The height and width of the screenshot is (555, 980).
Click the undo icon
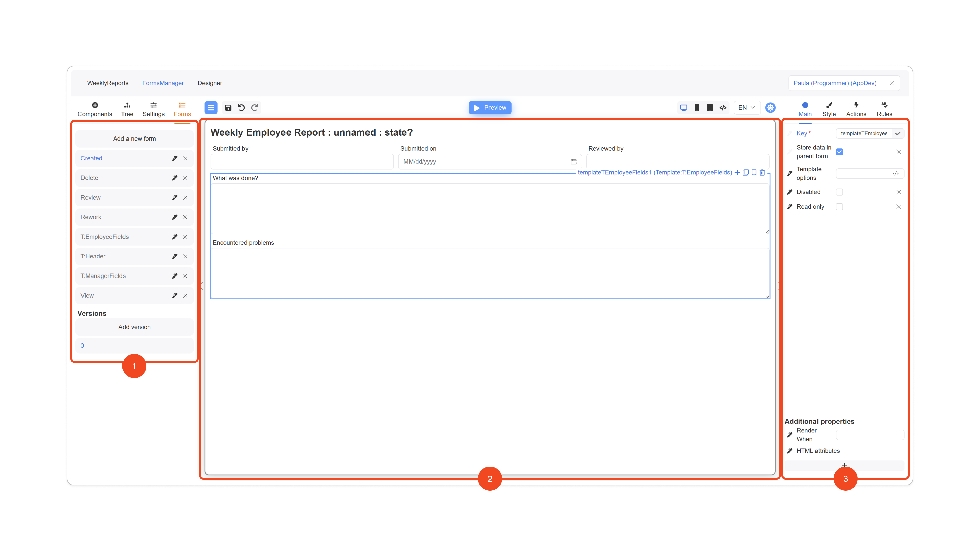coord(241,108)
